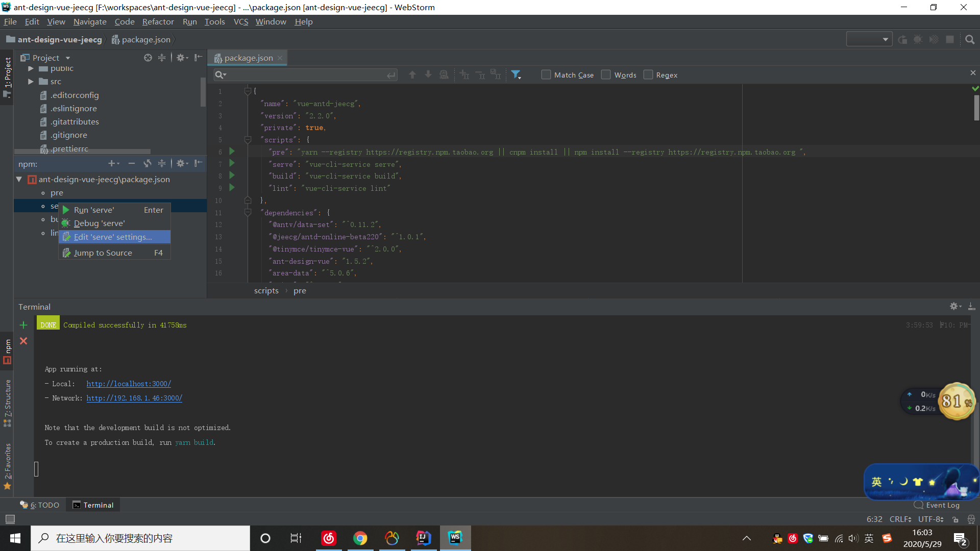Click the filter search results icon
Screen dimensions: 980x551
tap(516, 75)
